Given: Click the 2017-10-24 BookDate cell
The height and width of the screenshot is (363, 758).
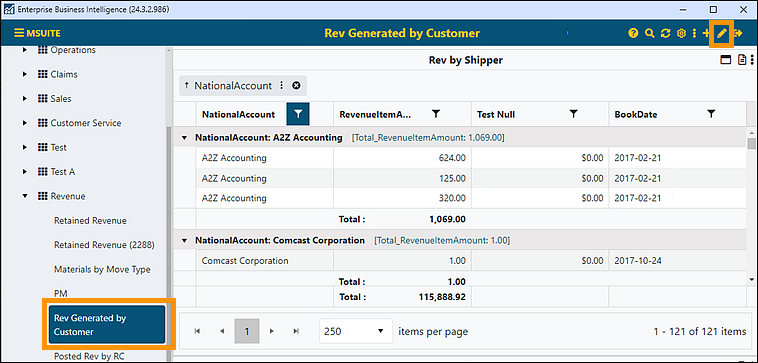Looking at the screenshot, I should (678, 261).
